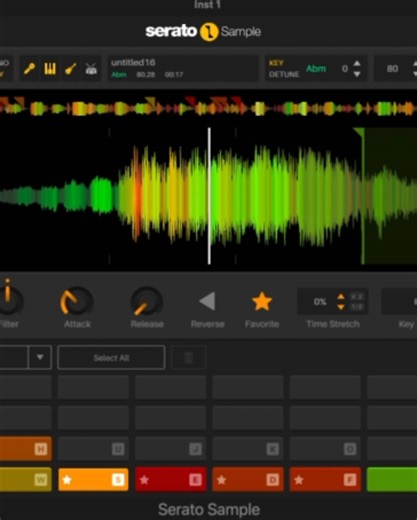This screenshot has width=417, height=520.
Task: Toggle the vocals stem microphone icon
Action: 30,69
